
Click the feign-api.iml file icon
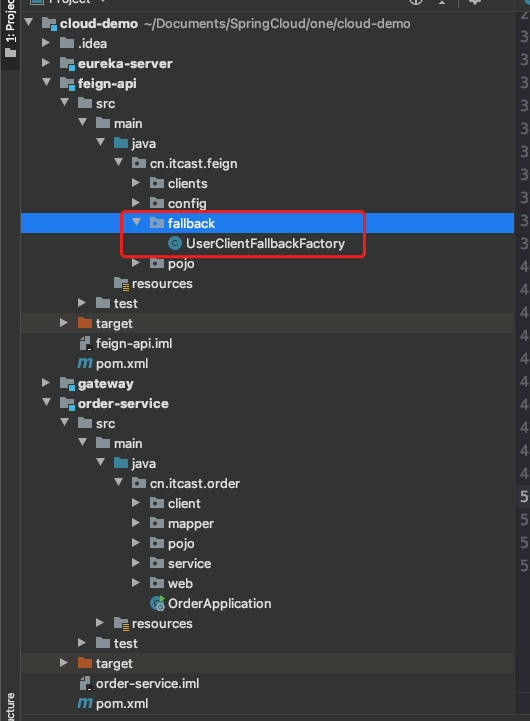point(85,343)
